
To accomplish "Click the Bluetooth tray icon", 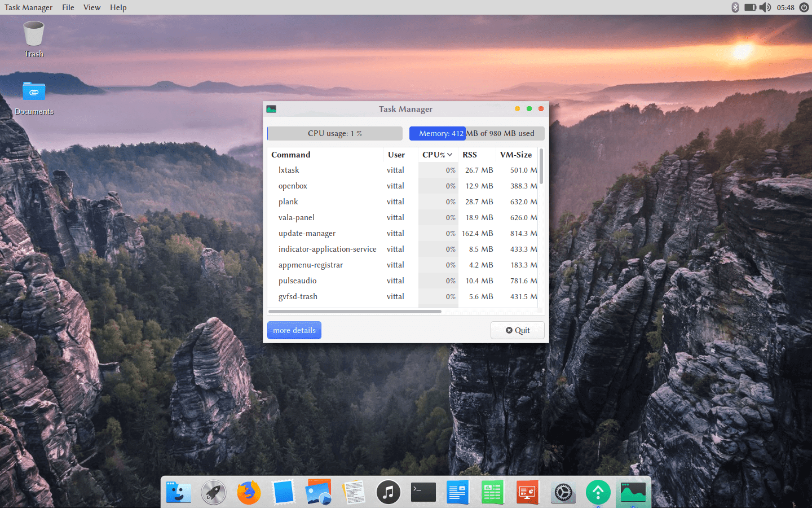I will tap(735, 7).
